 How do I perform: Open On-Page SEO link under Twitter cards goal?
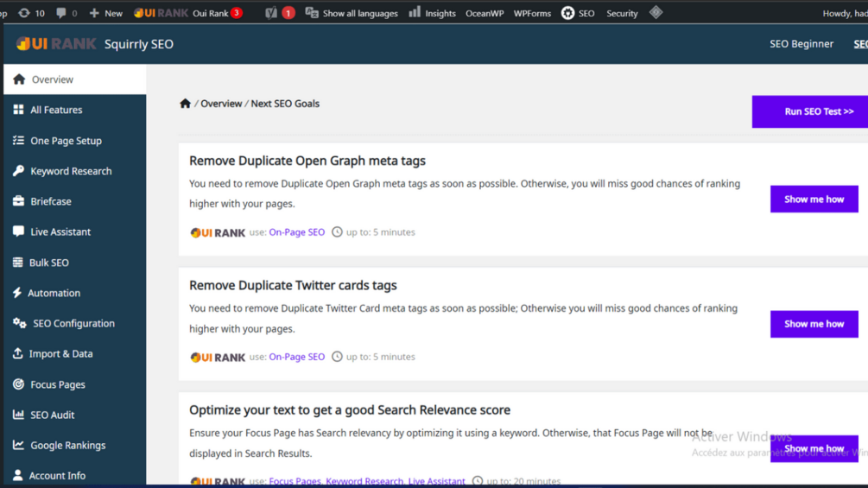pyautogui.click(x=297, y=357)
